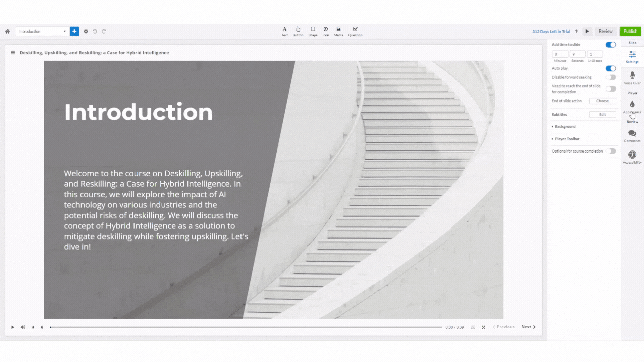Add a new slide with plus button

coord(74,31)
